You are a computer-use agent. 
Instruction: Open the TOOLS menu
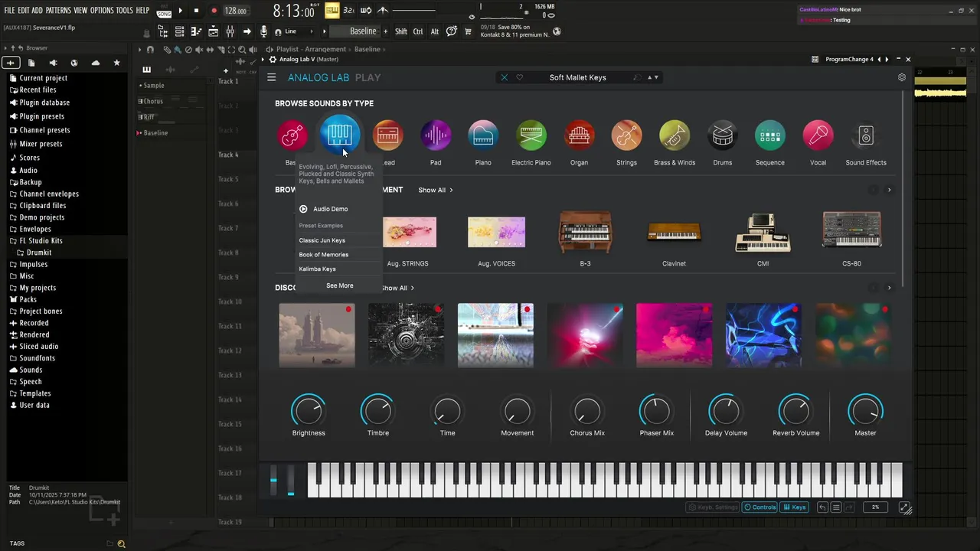click(125, 11)
